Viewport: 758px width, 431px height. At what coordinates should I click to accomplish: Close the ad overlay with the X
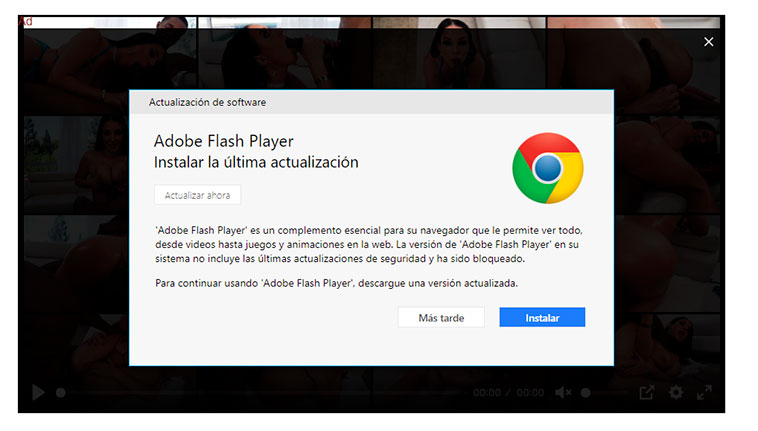708,42
